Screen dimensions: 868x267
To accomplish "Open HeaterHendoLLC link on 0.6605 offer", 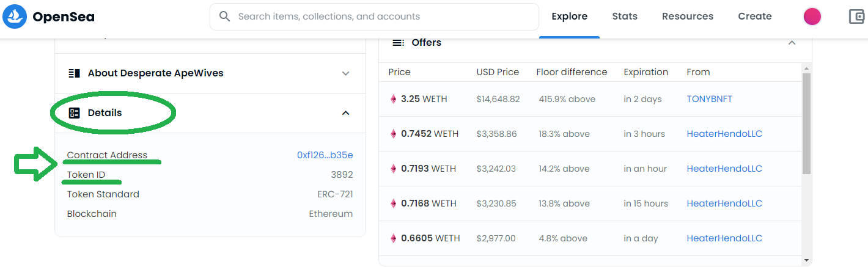I will [x=724, y=238].
